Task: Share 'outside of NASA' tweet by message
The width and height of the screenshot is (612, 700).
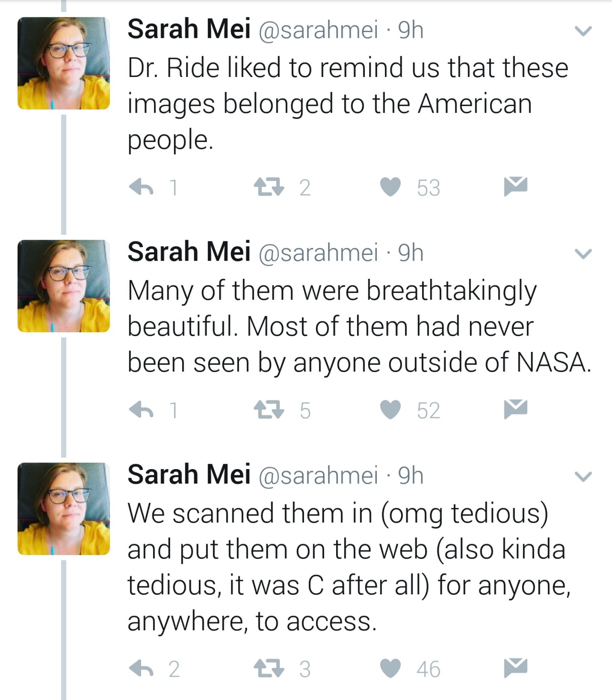Action: point(515,409)
